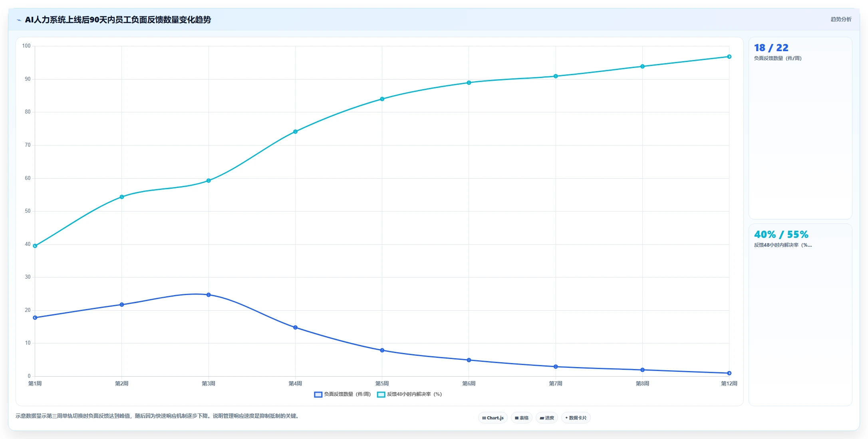
Task: Click the 负面反馈数量 (件/周) card caption
Action: 777,58
